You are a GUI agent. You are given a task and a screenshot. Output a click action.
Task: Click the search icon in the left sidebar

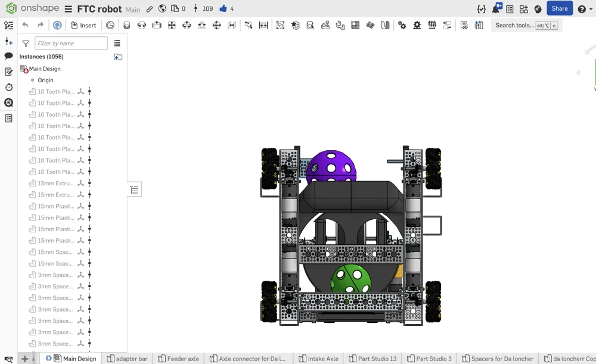coord(8,102)
